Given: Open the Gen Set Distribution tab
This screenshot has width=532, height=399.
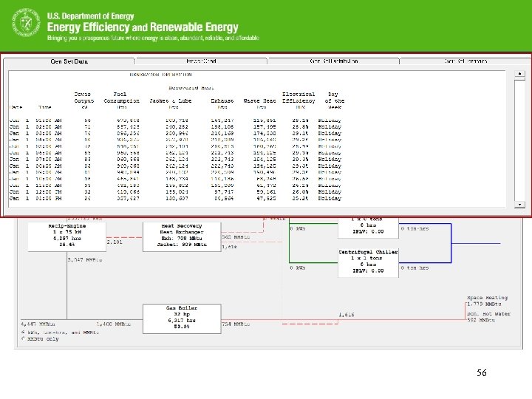Looking at the screenshot, I should pyautogui.click(x=333, y=61).
